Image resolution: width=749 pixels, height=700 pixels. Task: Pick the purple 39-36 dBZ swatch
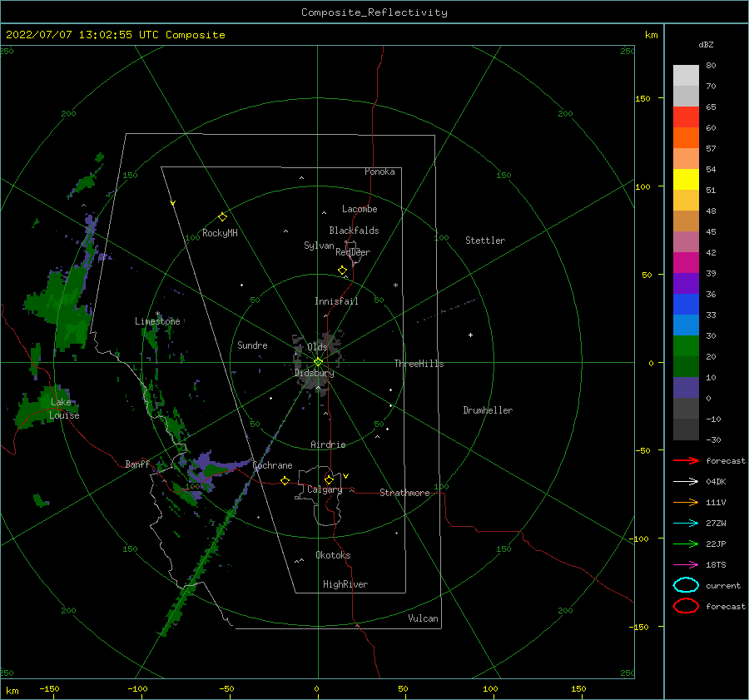point(686,283)
